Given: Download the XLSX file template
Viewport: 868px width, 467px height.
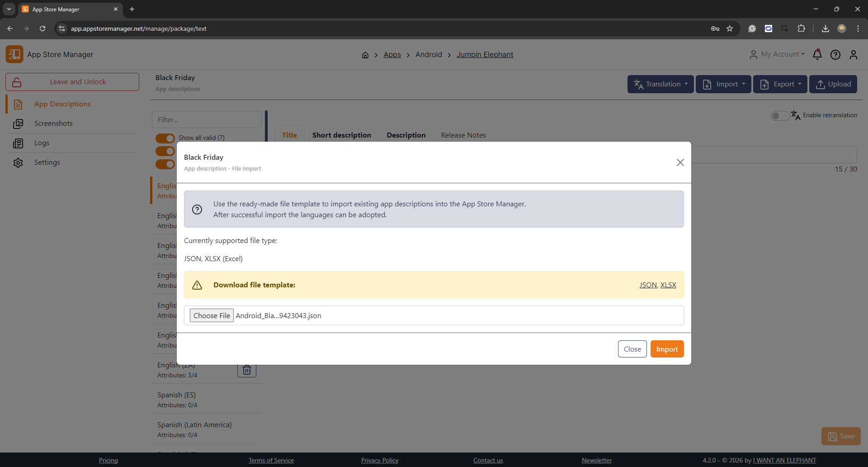Looking at the screenshot, I should pos(668,285).
